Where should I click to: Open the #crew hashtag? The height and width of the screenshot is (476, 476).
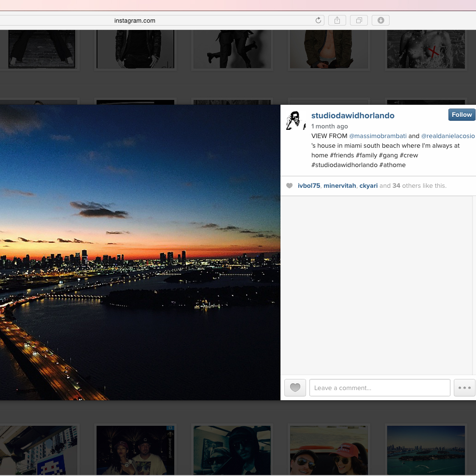pyautogui.click(x=409, y=155)
